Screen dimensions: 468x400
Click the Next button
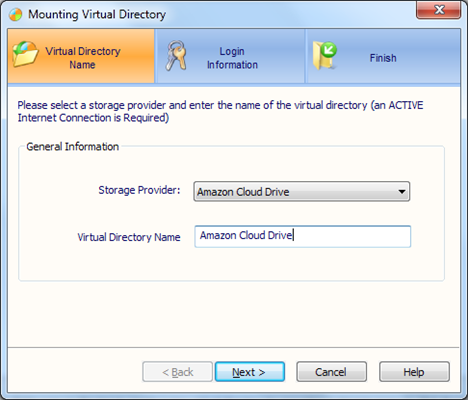tap(250, 372)
